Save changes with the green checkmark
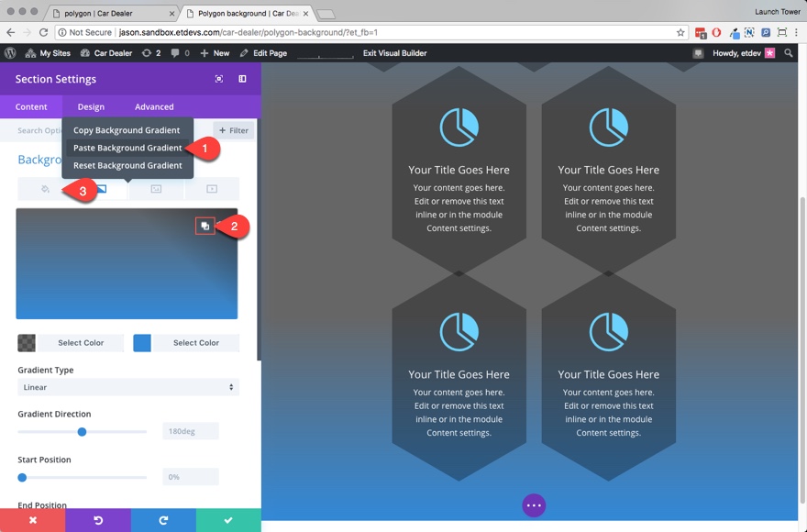This screenshot has width=807, height=532. [x=228, y=520]
